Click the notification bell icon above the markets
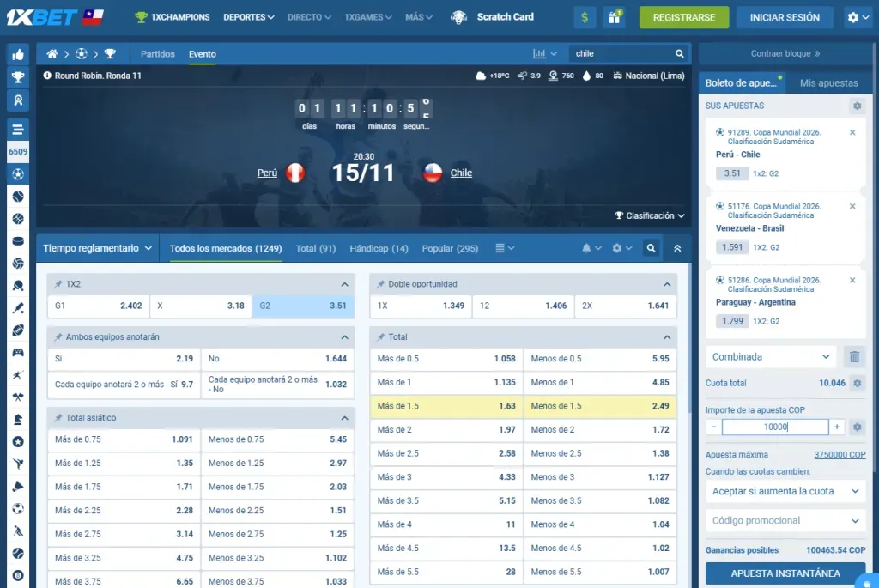This screenshot has height=588, width=879. point(588,247)
